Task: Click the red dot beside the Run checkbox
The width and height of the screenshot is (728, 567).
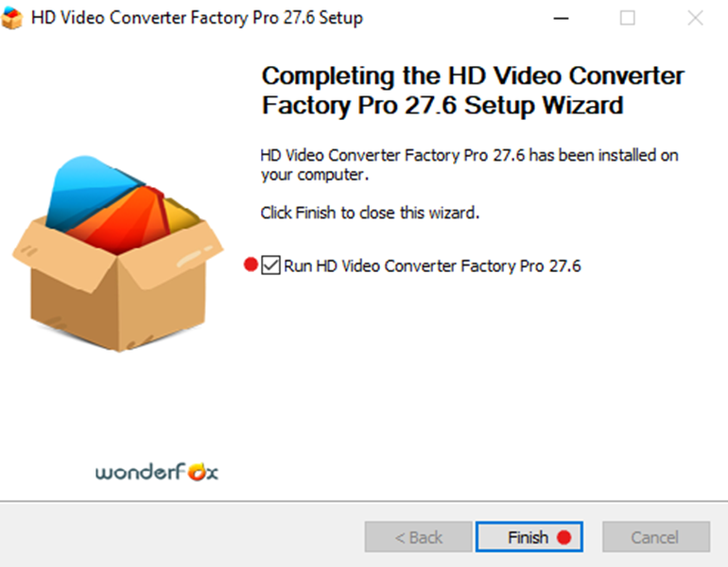Action: pyautogui.click(x=251, y=265)
